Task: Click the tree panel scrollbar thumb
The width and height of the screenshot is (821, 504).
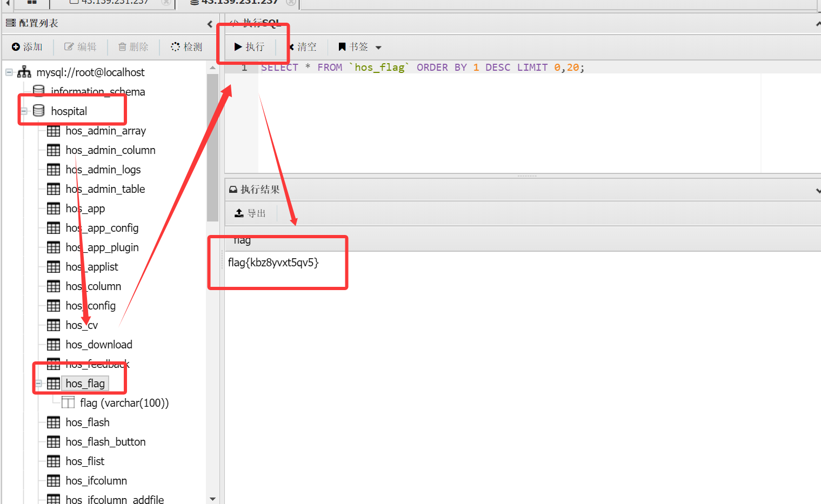Action: point(212,147)
